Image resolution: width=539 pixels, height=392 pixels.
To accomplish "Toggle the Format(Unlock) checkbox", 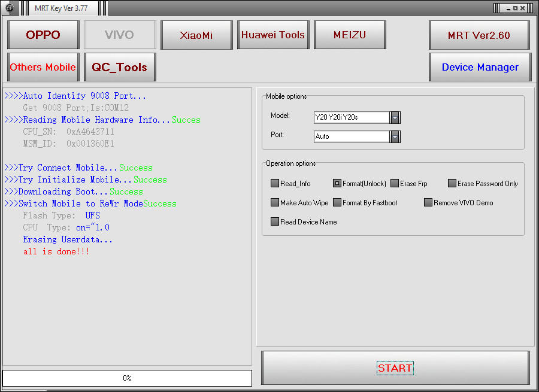I will [x=337, y=183].
